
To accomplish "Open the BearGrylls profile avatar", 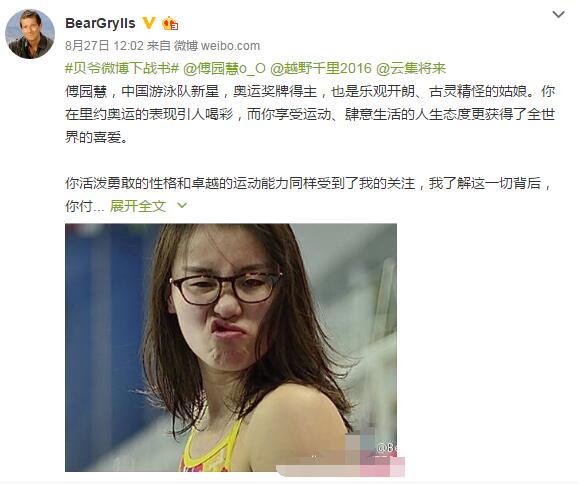I will pos(30,34).
